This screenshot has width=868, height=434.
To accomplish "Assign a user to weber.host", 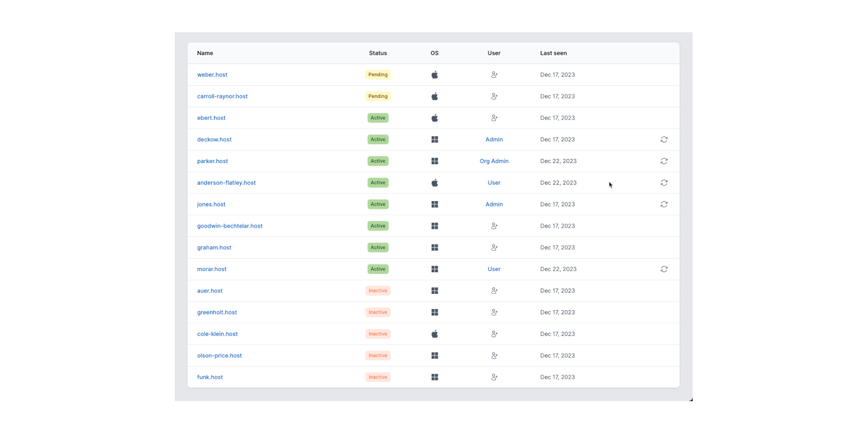I will tap(494, 74).
